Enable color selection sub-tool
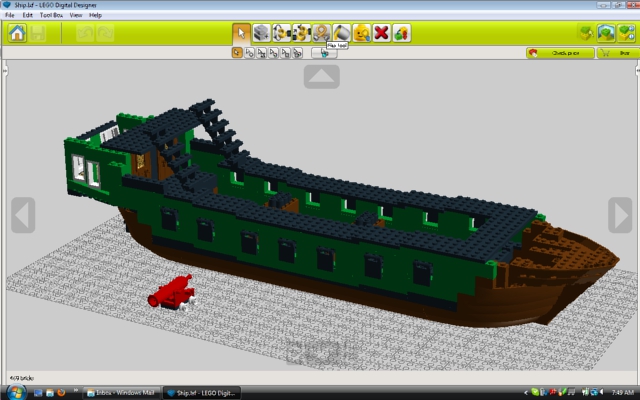The image size is (640, 400). 273,53
